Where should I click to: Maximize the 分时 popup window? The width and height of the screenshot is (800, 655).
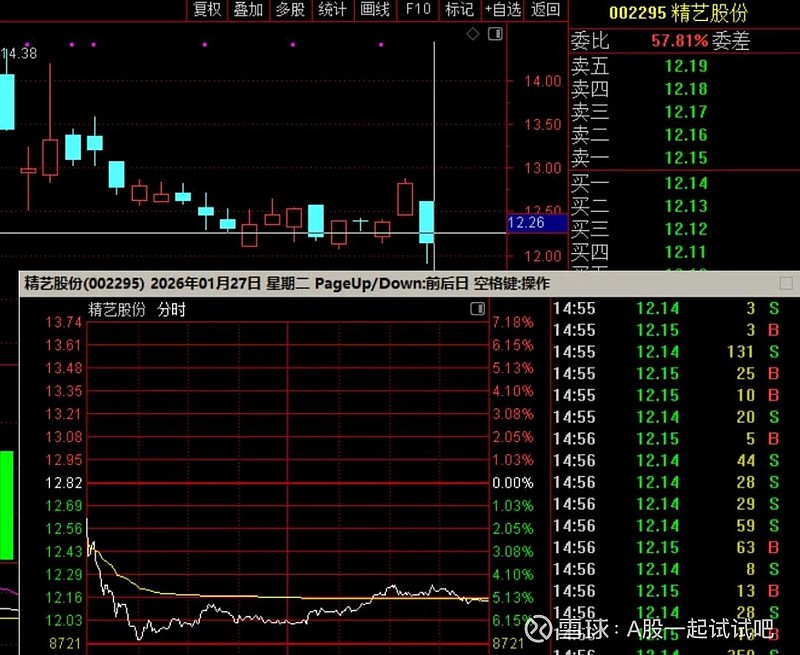pos(786,283)
